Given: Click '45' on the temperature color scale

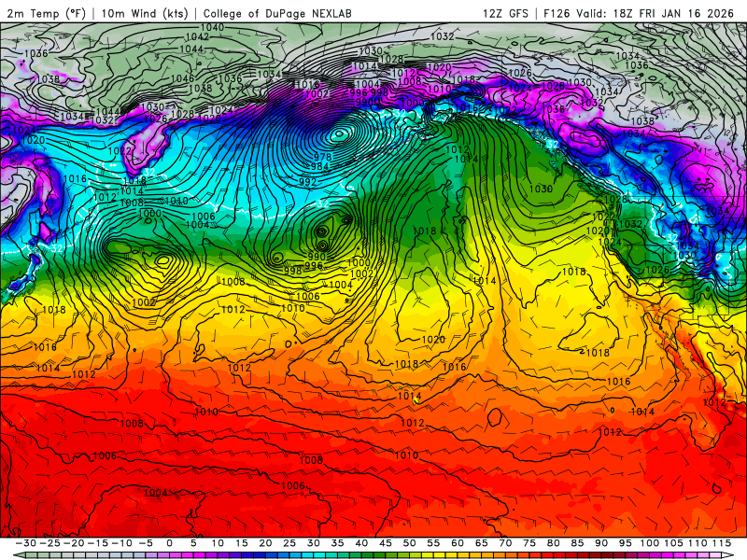Looking at the screenshot, I should [x=386, y=543].
